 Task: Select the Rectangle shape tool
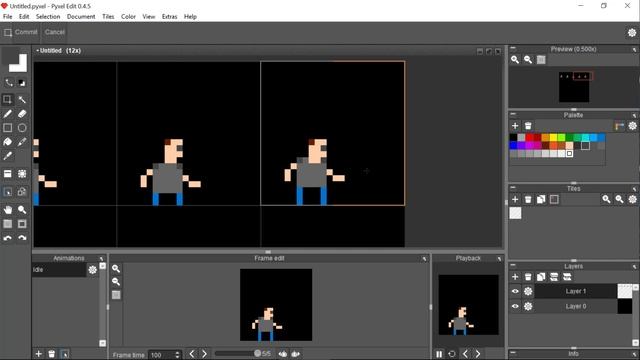[7, 128]
